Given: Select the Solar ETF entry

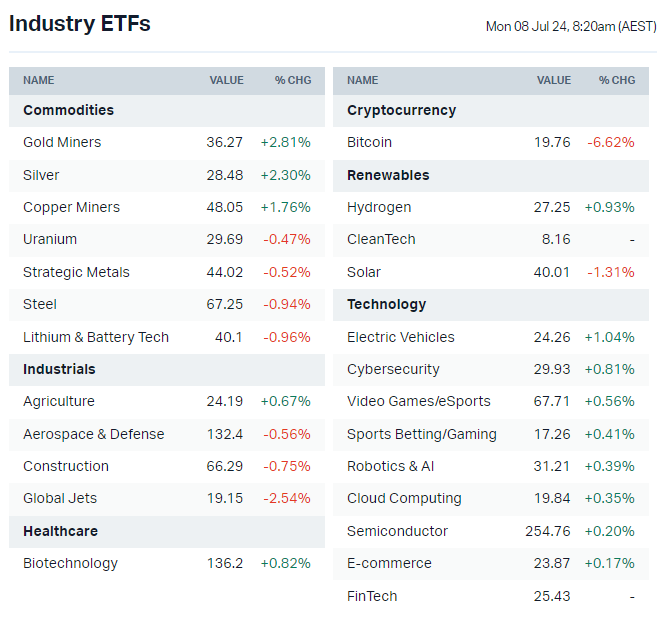Looking at the screenshot, I should [364, 272].
